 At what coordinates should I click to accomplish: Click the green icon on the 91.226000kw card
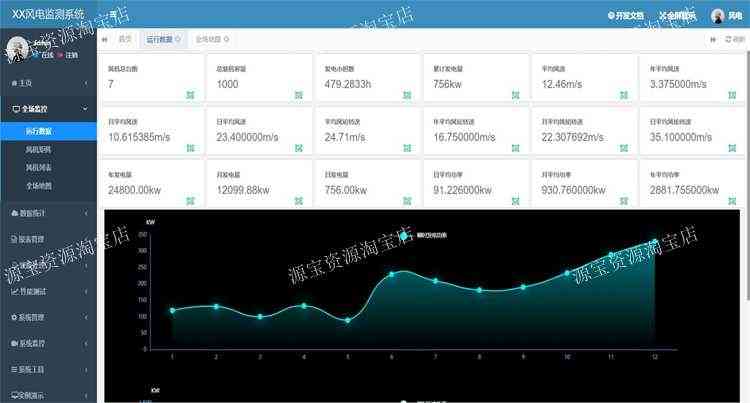pos(516,201)
